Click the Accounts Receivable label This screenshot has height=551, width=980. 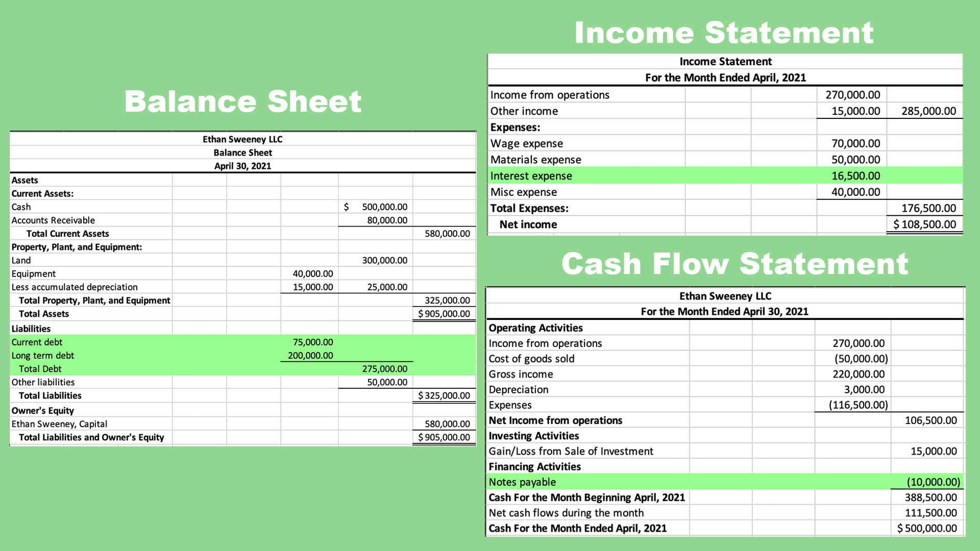(53, 220)
